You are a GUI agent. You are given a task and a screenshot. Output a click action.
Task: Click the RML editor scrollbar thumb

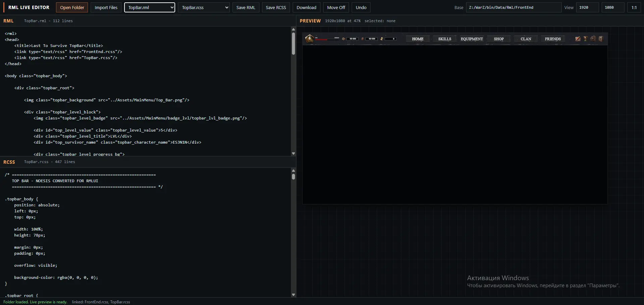click(293, 44)
